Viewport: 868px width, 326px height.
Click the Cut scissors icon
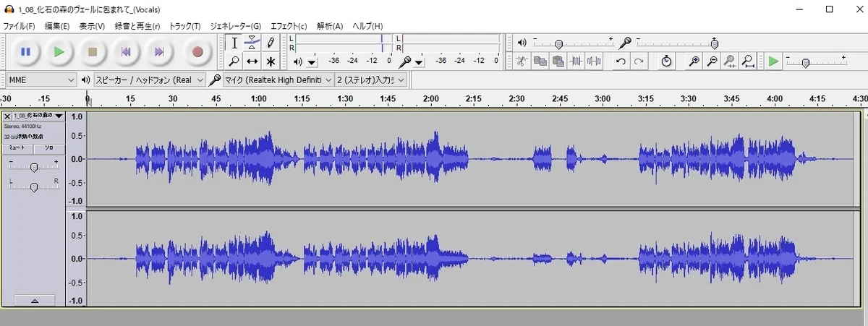point(521,61)
